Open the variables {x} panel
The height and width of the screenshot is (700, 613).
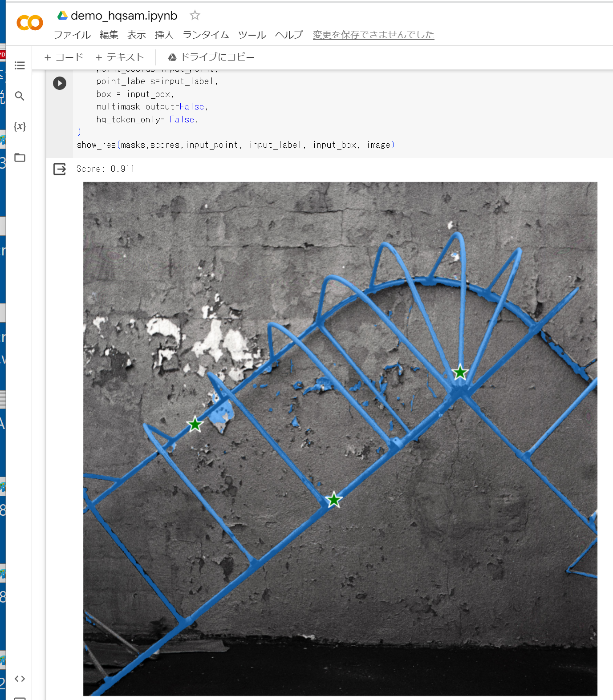pos(20,126)
